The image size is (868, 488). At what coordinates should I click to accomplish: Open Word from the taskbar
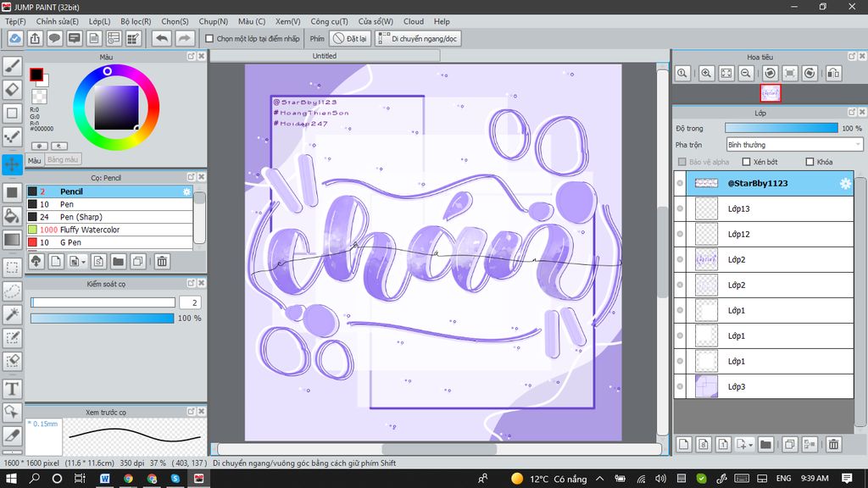[104, 479]
